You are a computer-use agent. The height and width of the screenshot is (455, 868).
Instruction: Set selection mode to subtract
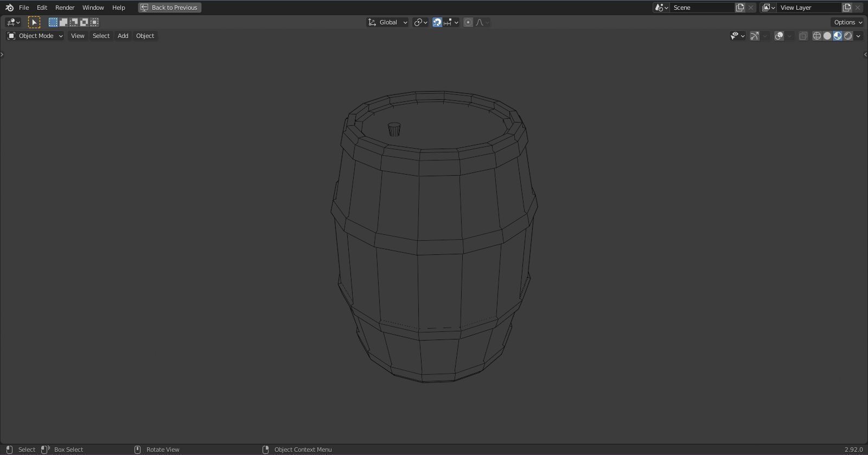click(x=74, y=22)
